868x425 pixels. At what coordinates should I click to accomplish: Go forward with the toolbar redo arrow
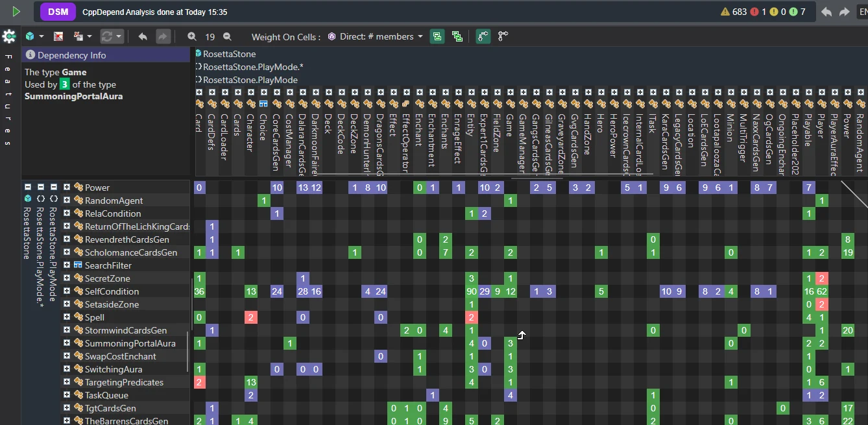click(x=163, y=36)
